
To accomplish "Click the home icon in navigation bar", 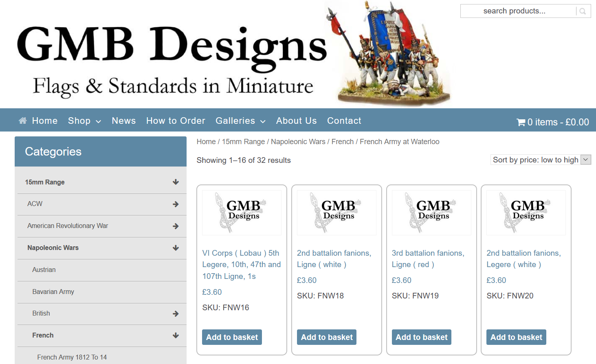I will pos(23,121).
